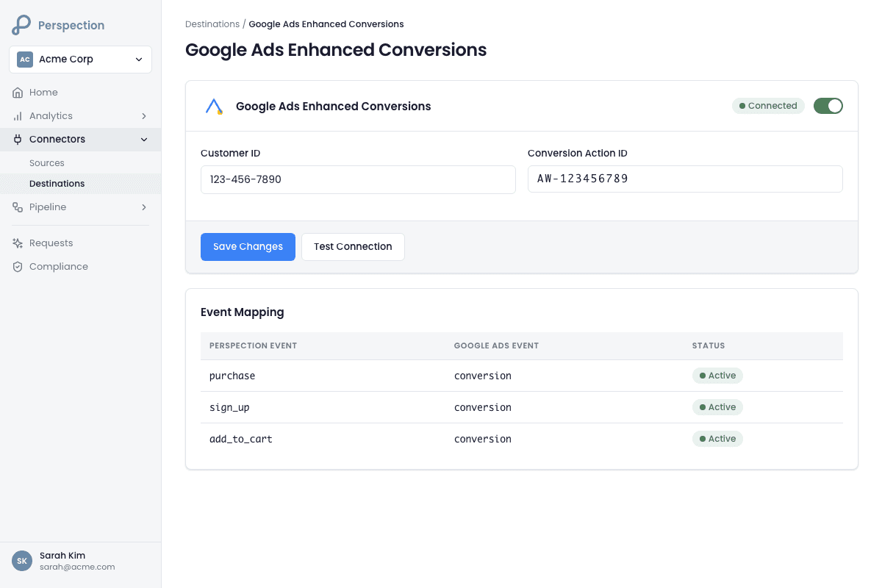Click the Test Connection button
This screenshot has width=882, height=588.
tap(353, 247)
